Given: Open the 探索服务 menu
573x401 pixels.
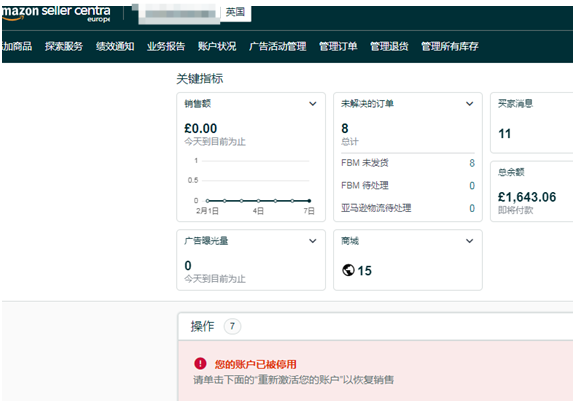Looking at the screenshot, I should (64, 46).
